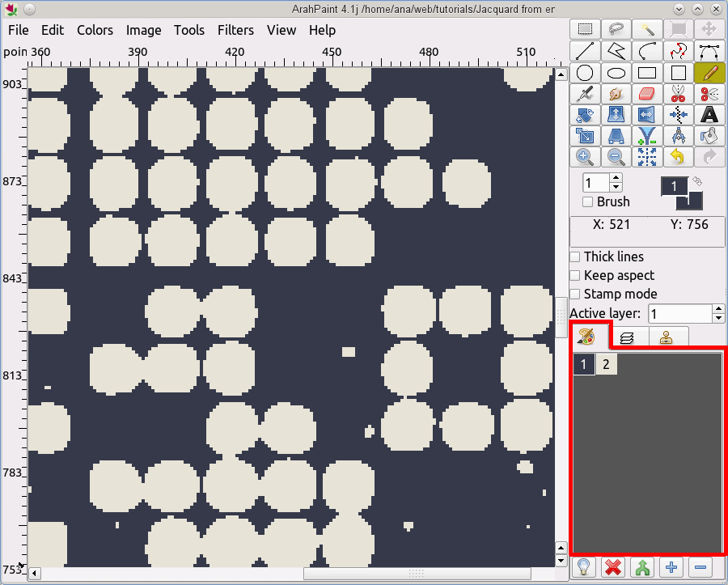Select the airbrush tool

[x=585, y=94]
